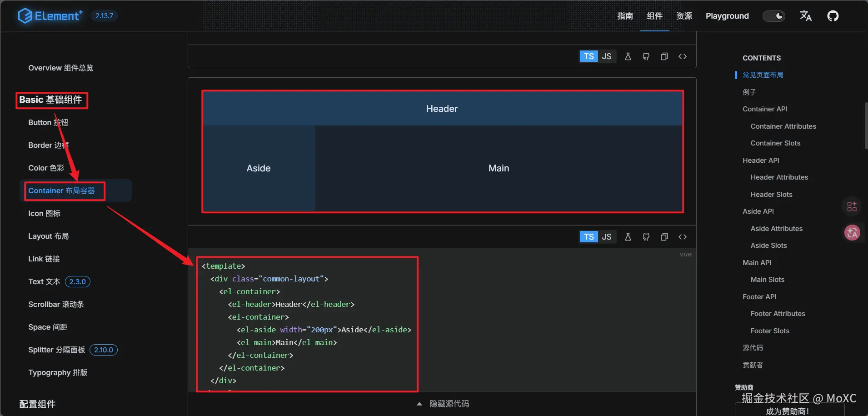The image size is (868, 416).
Task: Open playground flask icon in upper demo toolbar
Action: pyautogui.click(x=628, y=56)
